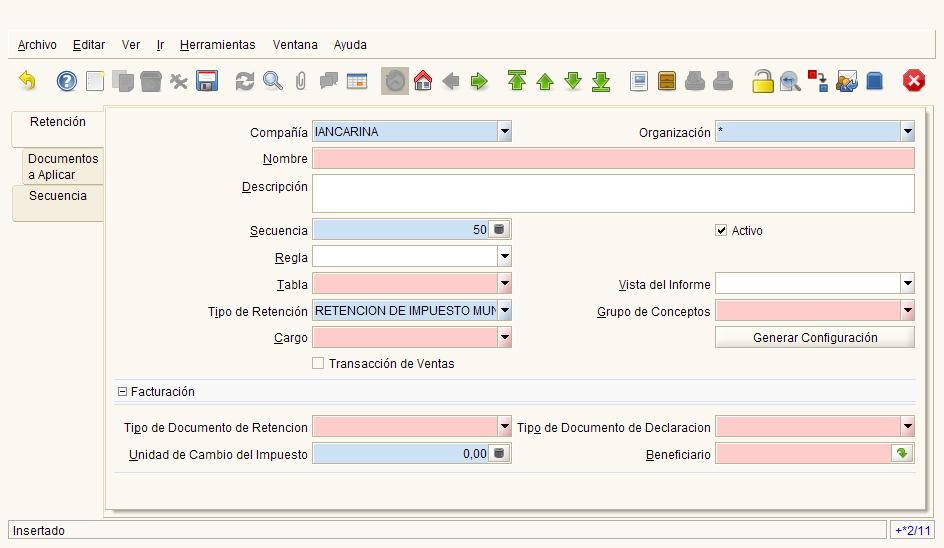Open the Tipo de Retención dropdown
Viewport: 944px width, 548px height.
click(x=505, y=311)
